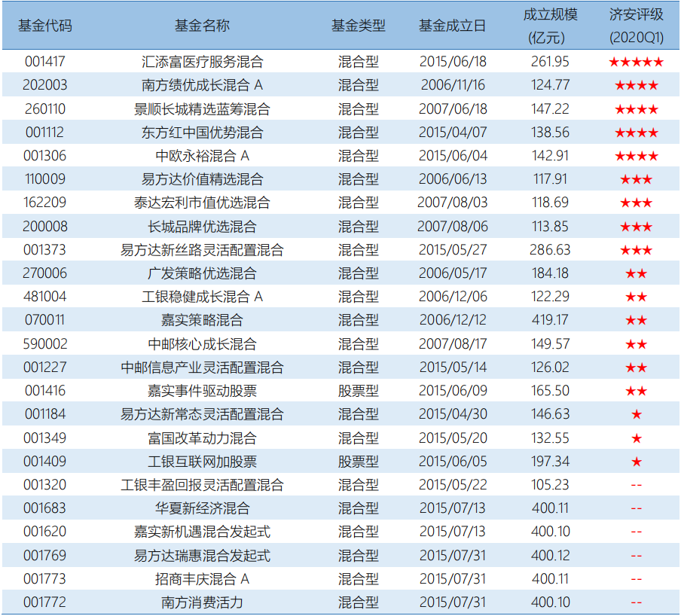The image size is (681, 616).
Task: Click fund name 华夏新经济混合
Action: coord(202,508)
